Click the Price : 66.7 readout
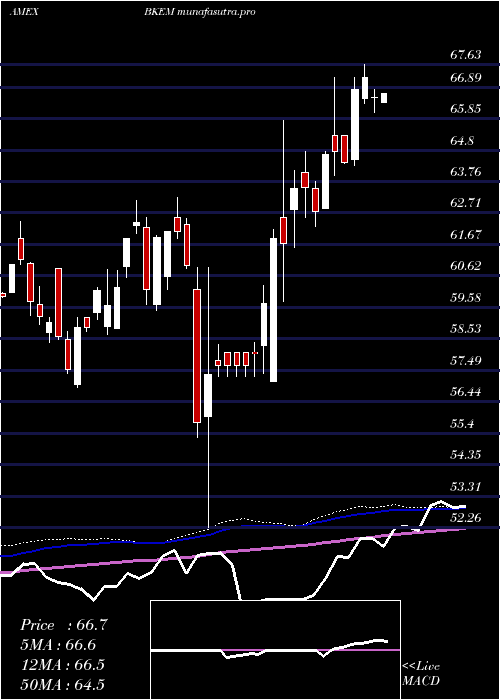 (64, 625)
